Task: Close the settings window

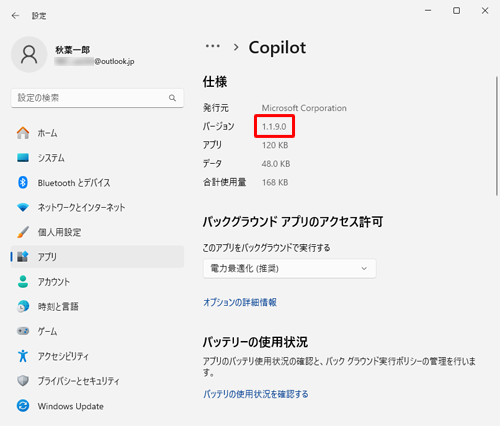Action: point(485,11)
